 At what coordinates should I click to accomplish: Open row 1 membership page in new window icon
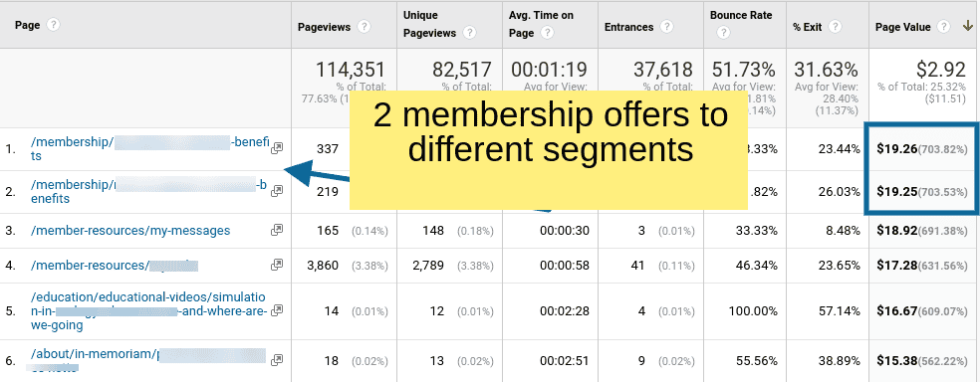pos(276,148)
